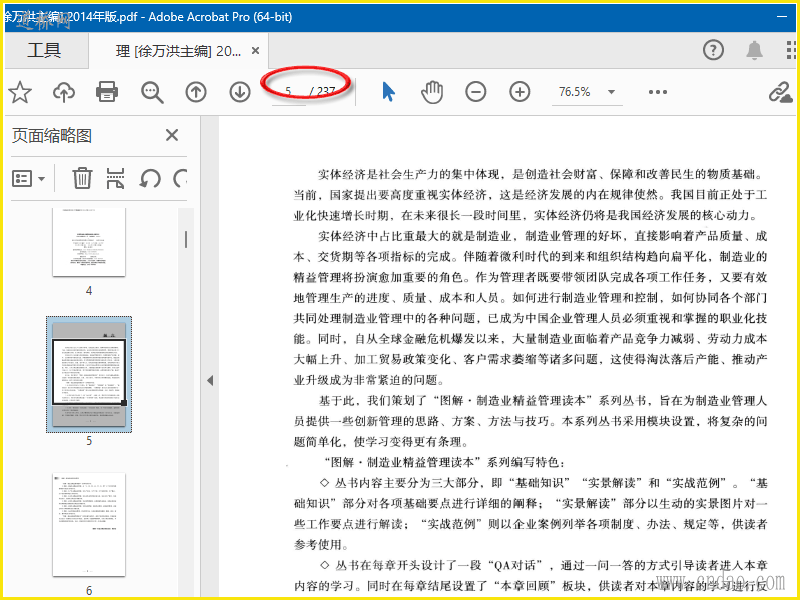
Task: Rotate page clockwise icon
Action: click(x=180, y=179)
